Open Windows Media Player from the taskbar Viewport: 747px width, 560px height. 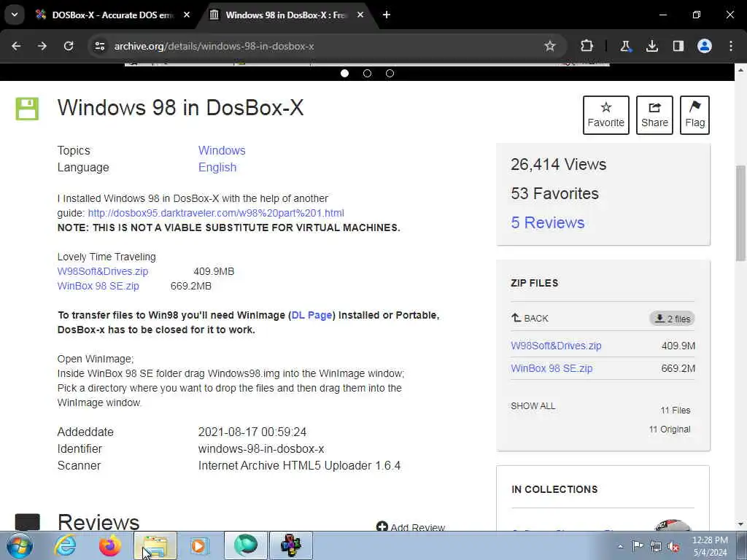point(199,545)
